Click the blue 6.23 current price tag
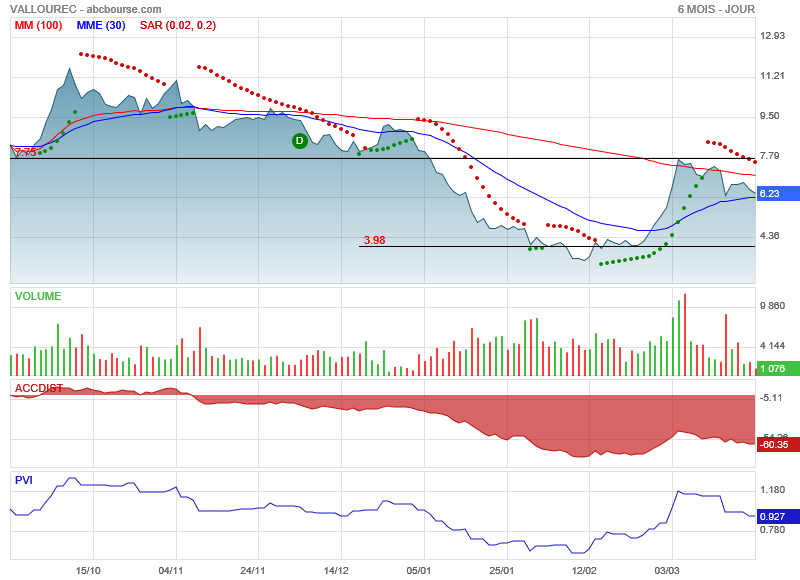800x580 pixels. 778,193
